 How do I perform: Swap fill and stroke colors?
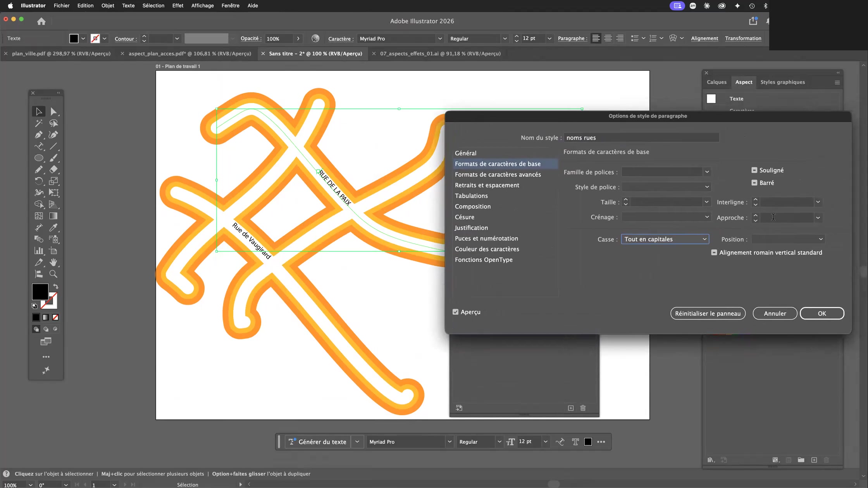56,287
